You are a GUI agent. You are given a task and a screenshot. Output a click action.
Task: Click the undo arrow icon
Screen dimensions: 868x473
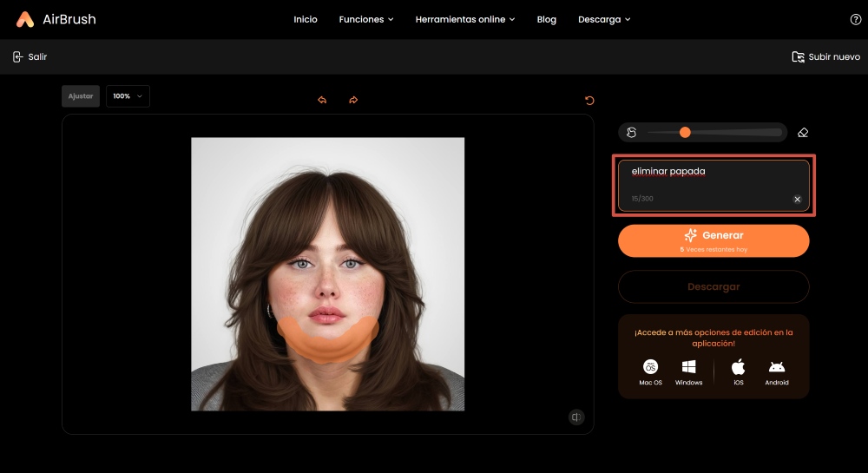pyautogui.click(x=322, y=101)
